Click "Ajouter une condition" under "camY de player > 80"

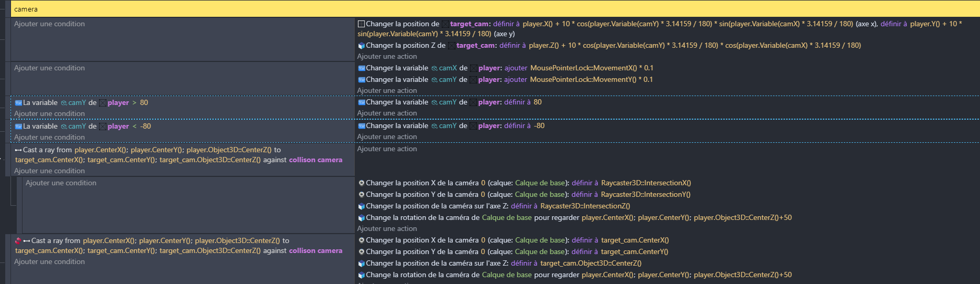(x=49, y=114)
